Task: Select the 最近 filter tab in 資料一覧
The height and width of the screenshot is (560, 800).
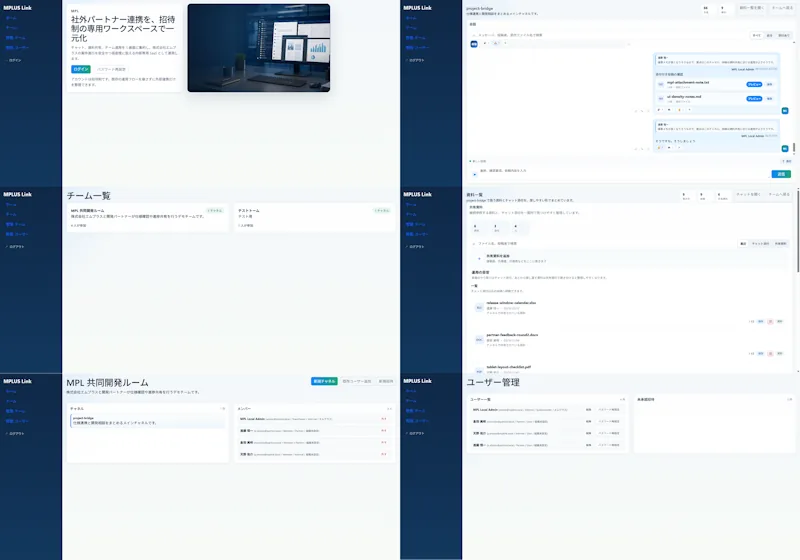Action: [743, 243]
